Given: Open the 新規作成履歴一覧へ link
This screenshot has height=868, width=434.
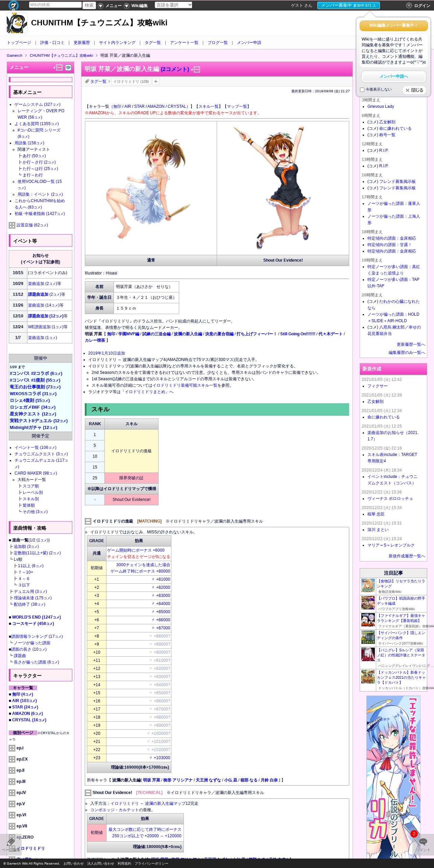Looking at the screenshot, I should click(x=407, y=556).
